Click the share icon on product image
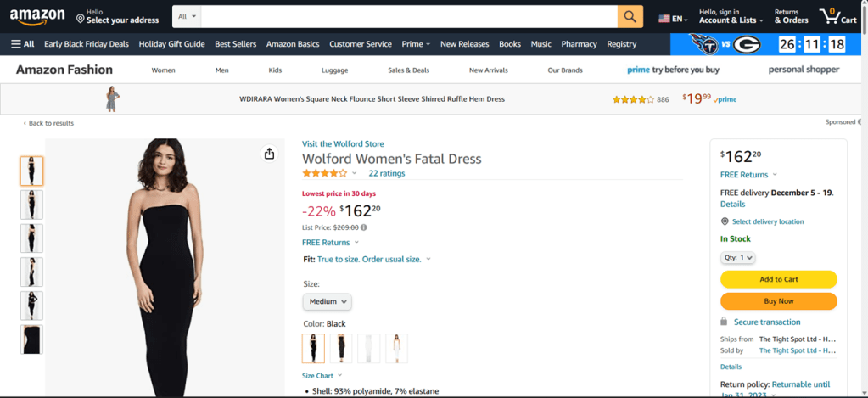The height and width of the screenshot is (398, 868). (269, 154)
